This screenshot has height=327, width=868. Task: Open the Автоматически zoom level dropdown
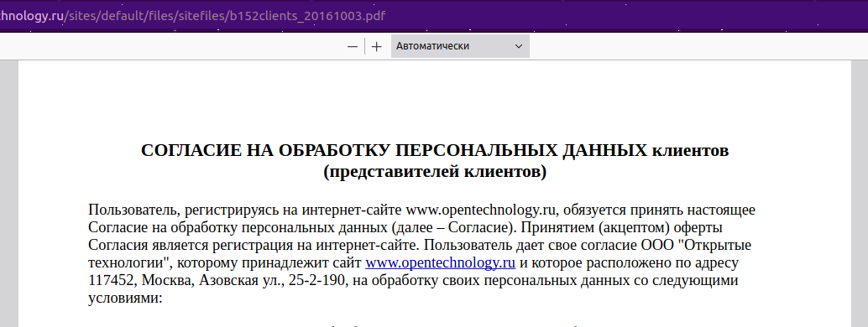(x=460, y=46)
